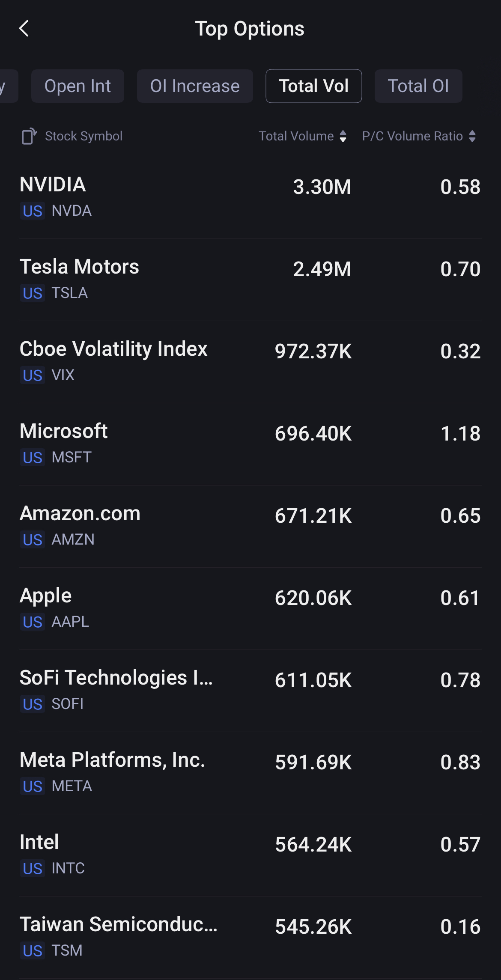
Task: Open the Apple AAPL row
Action: (x=250, y=608)
